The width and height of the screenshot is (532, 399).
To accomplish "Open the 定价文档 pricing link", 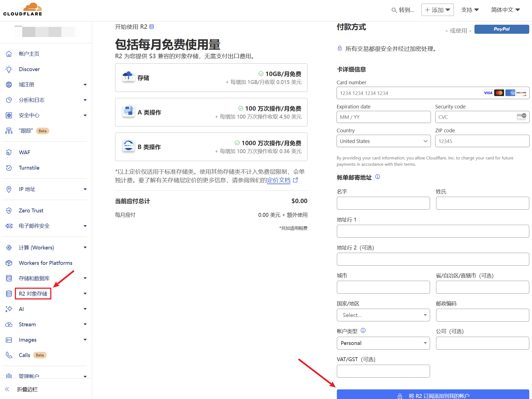I will tap(278, 180).
